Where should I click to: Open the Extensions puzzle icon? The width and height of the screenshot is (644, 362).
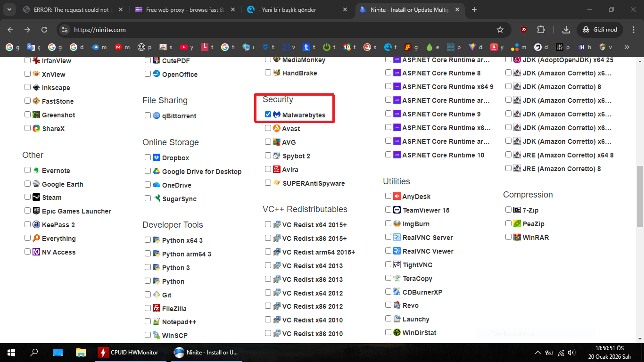coord(541,30)
